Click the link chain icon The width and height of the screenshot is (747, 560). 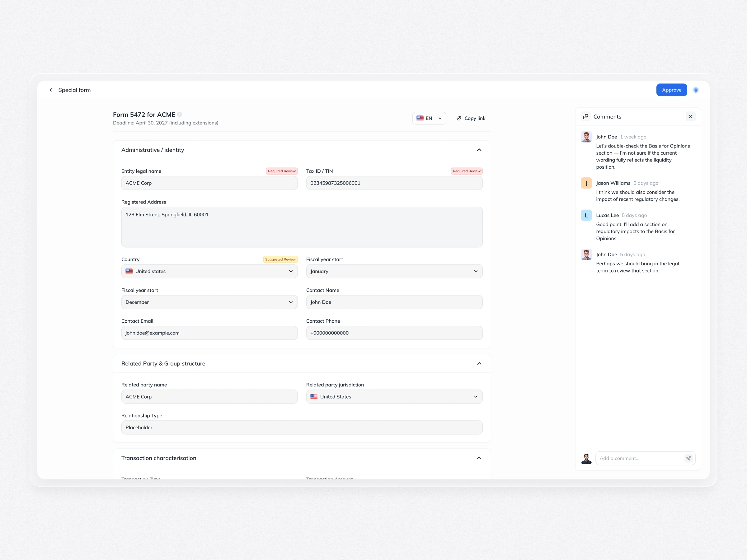458,118
